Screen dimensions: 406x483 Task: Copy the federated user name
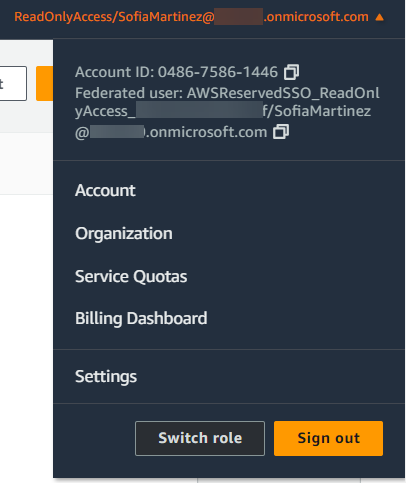point(281,132)
